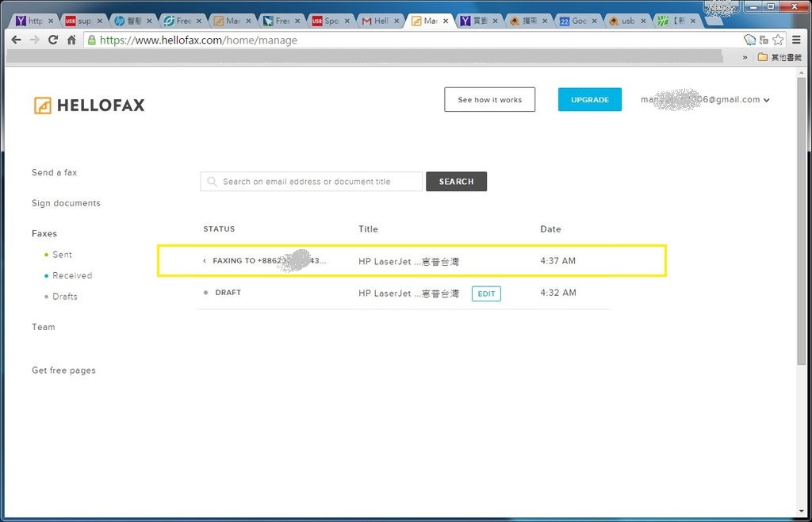This screenshot has width=812, height=522.
Task: Open the Chrome hamburger menu
Action: (x=796, y=40)
